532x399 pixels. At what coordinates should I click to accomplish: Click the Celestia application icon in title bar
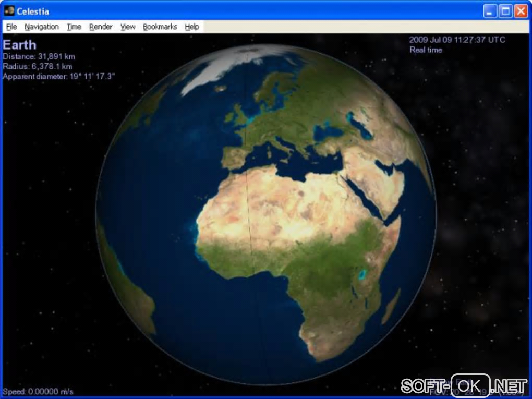pos(9,11)
